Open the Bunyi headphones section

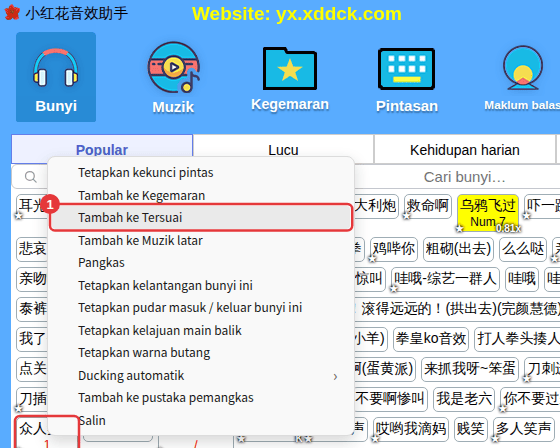coord(56,77)
